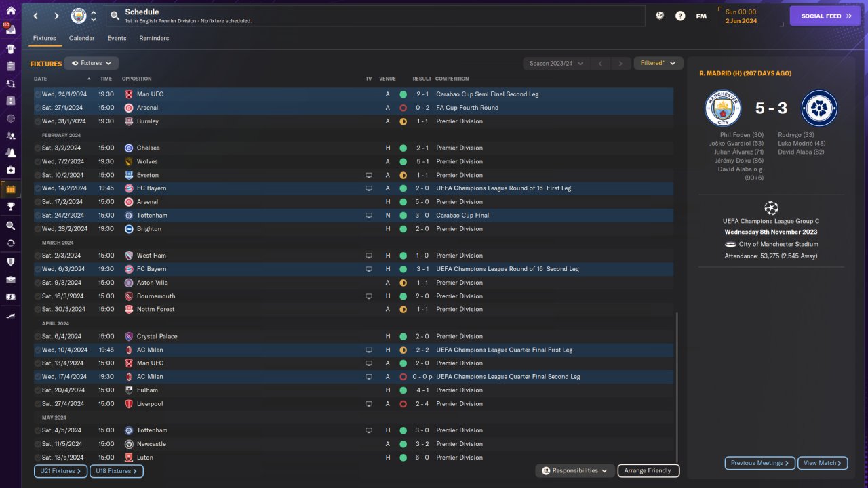Image resolution: width=868 pixels, height=488 pixels.
Task: Switch to the Events tab
Action: (x=117, y=38)
